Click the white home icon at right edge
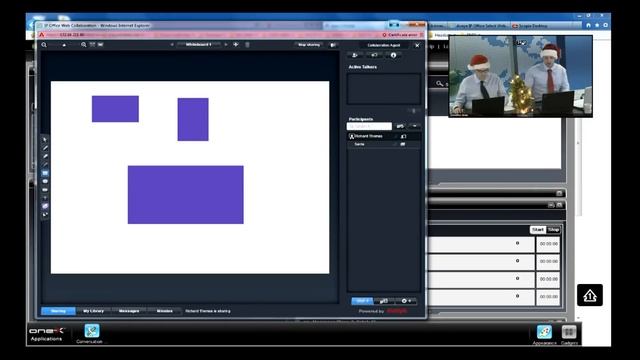 click(590, 295)
